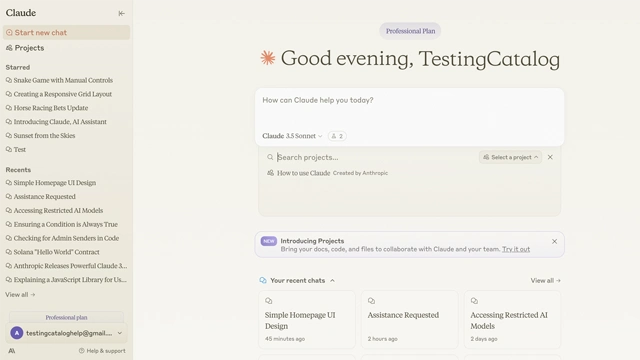This screenshot has width=640, height=360.
Task: Open the Claude 3.5 Sonnet model dropdown
Action: coord(292,136)
